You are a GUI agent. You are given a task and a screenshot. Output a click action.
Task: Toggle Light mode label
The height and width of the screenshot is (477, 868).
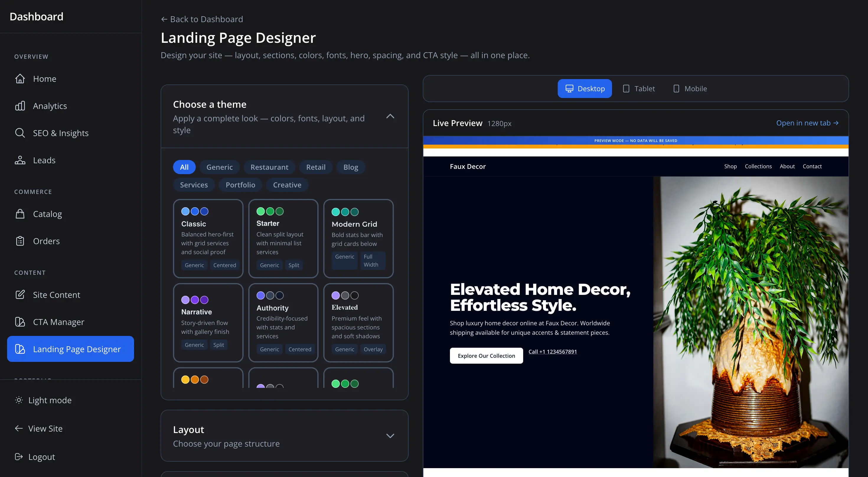[x=50, y=400]
